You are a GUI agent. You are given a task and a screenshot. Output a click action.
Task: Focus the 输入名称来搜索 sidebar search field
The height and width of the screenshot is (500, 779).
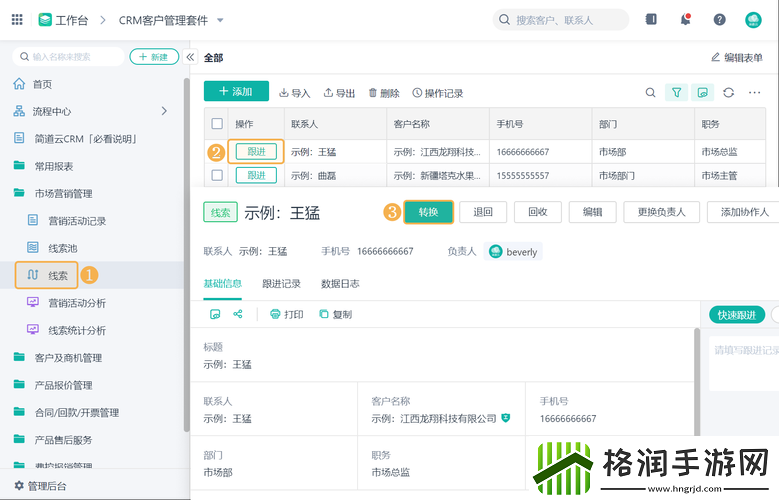point(68,57)
